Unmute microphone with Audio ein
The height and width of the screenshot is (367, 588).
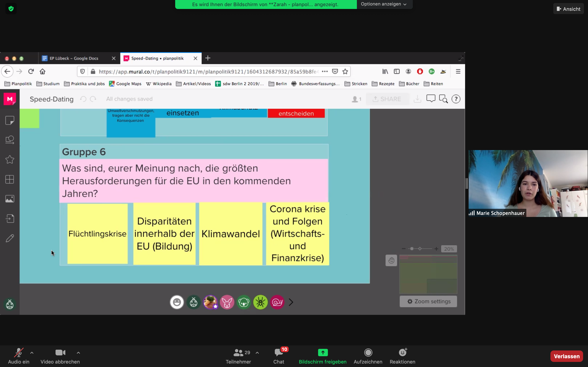tap(19, 356)
